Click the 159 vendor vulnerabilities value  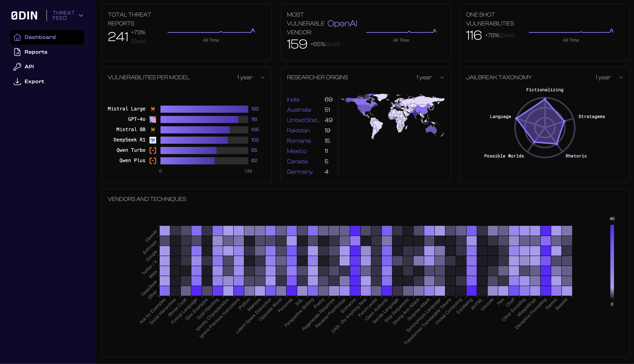click(x=297, y=44)
